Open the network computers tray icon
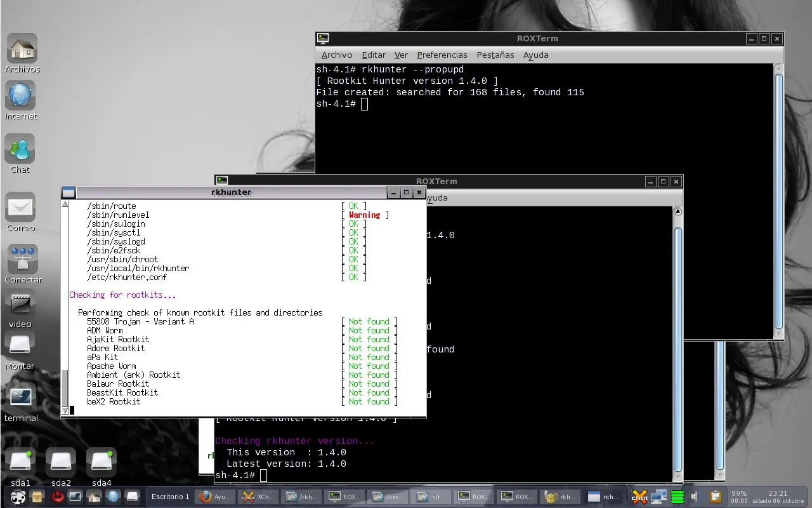The image size is (812, 508). tap(659, 497)
